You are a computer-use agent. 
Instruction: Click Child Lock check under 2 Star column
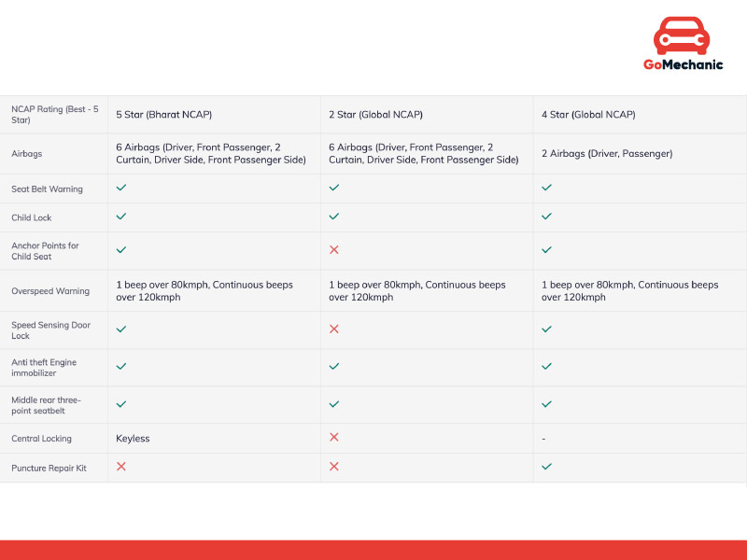point(334,217)
